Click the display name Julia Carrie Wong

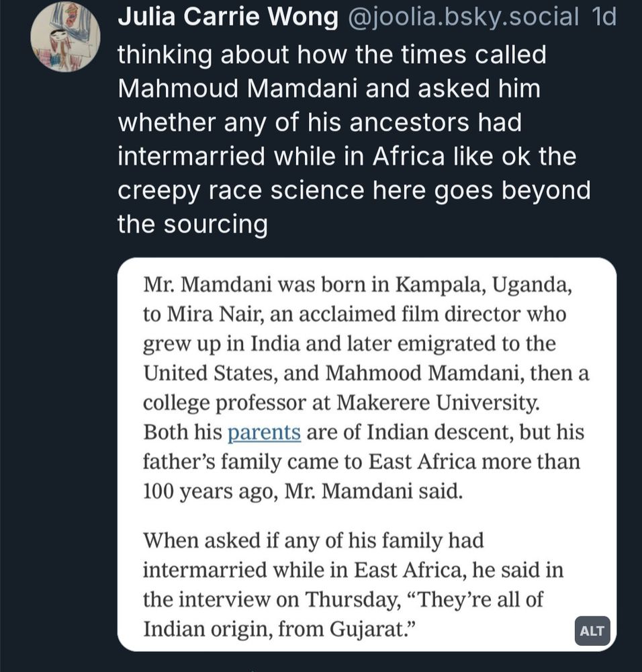[228, 17]
